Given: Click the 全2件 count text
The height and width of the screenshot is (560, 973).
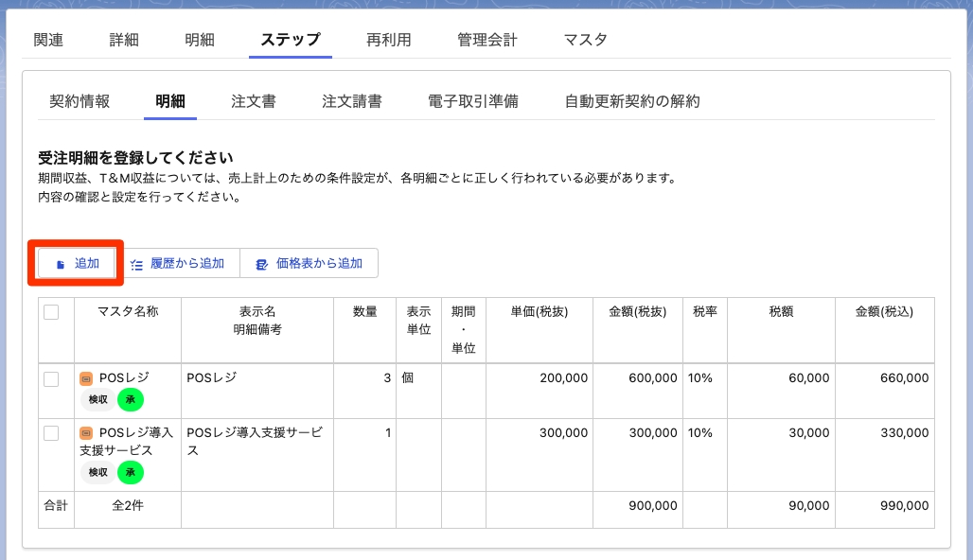Looking at the screenshot, I should click(128, 506).
